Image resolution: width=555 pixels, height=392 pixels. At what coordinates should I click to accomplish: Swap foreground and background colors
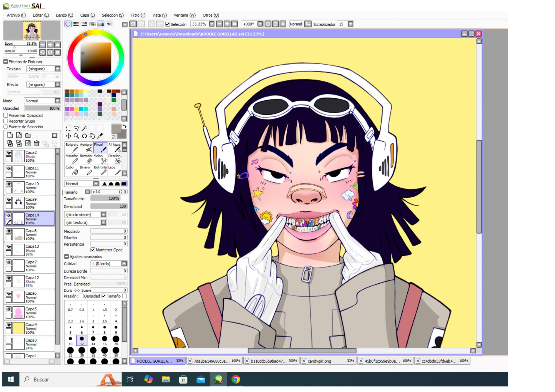pos(125,126)
